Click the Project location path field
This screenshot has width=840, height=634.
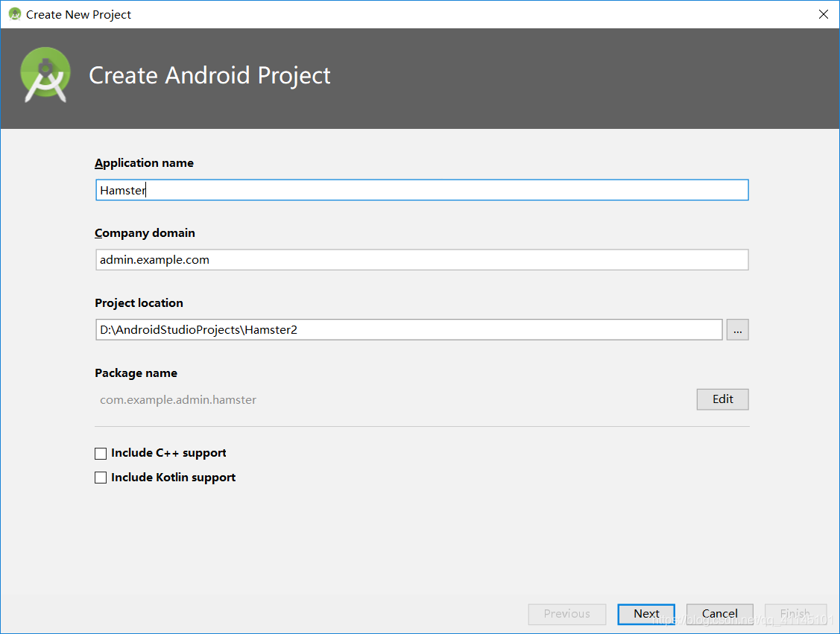[409, 329]
